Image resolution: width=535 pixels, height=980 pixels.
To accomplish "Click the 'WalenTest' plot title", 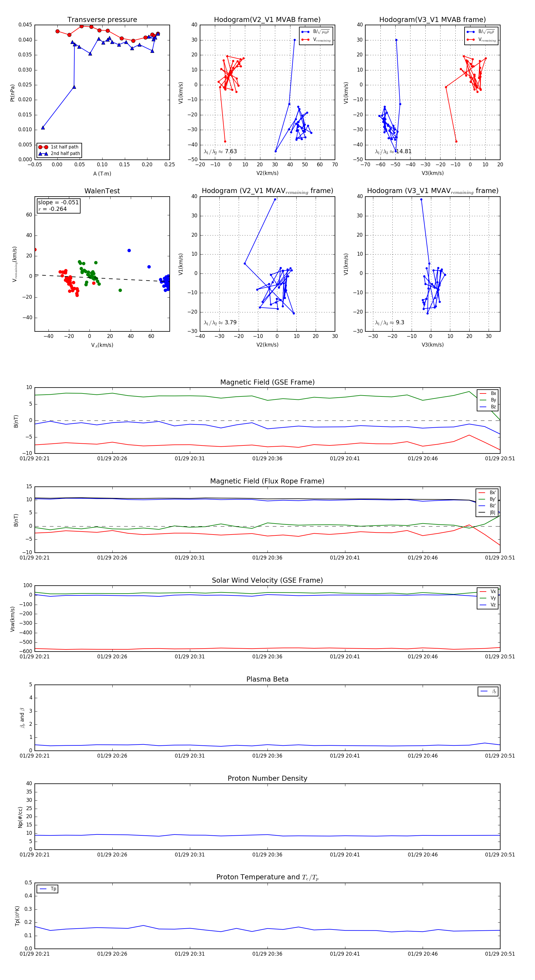I will (102, 191).
